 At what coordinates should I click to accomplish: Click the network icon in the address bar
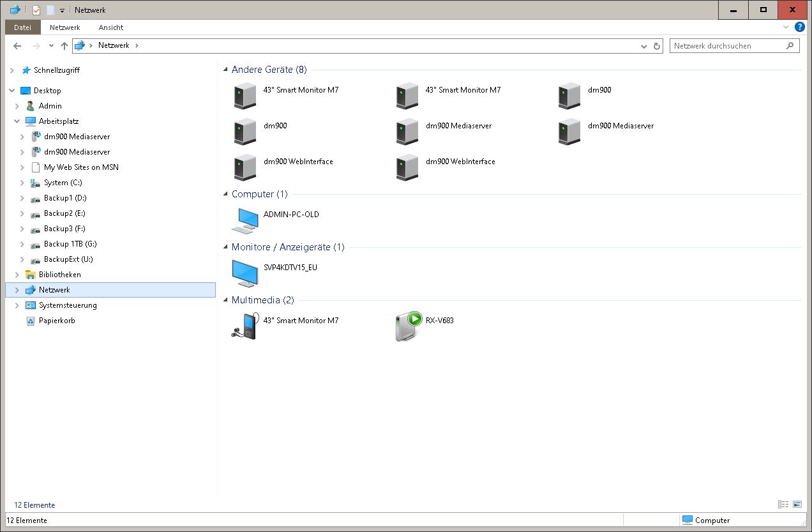click(x=79, y=45)
